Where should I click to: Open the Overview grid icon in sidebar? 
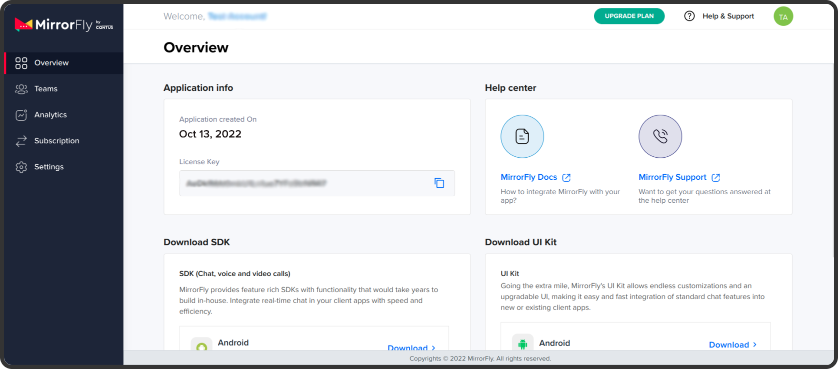click(21, 63)
